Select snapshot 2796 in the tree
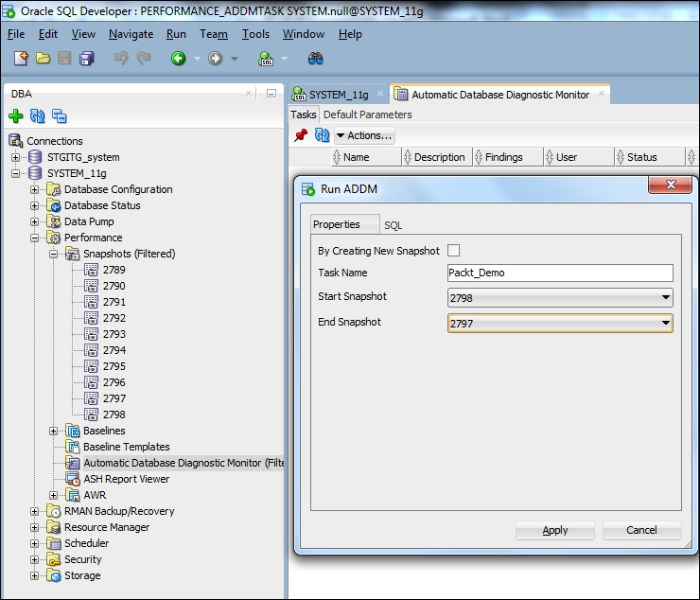The width and height of the screenshot is (700, 600). pos(114,382)
